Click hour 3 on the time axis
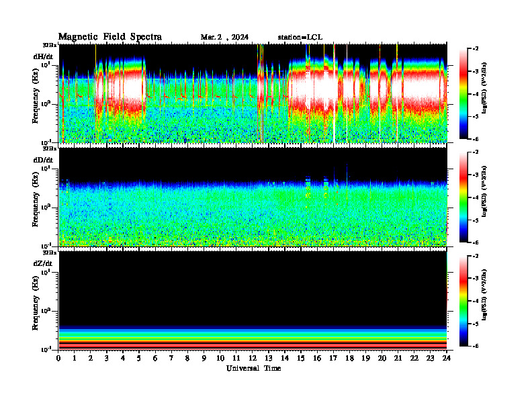 click(x=107, y=358)
